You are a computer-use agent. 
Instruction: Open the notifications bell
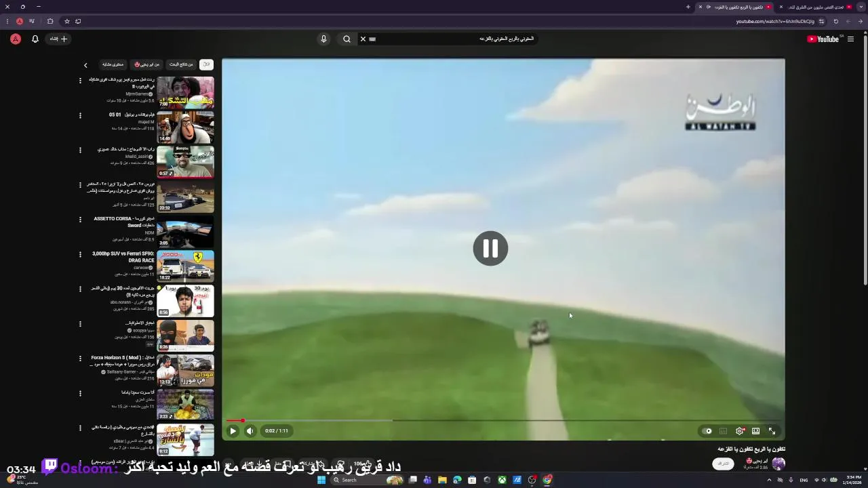[x=35, y=39]
